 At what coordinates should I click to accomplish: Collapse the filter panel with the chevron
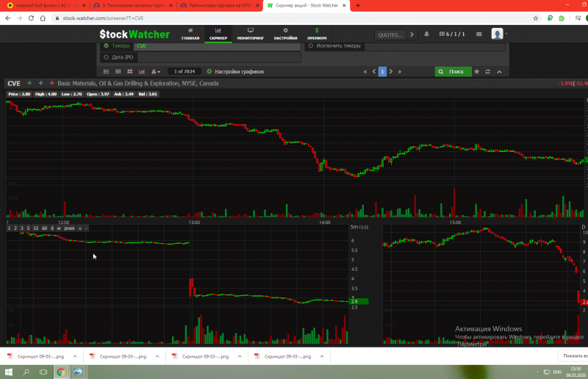click(500, 71)
